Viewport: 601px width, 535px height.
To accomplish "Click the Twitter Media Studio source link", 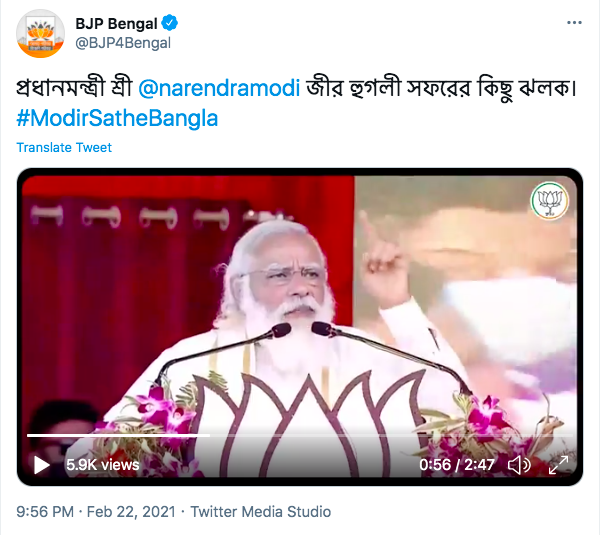I will [261, 512].
